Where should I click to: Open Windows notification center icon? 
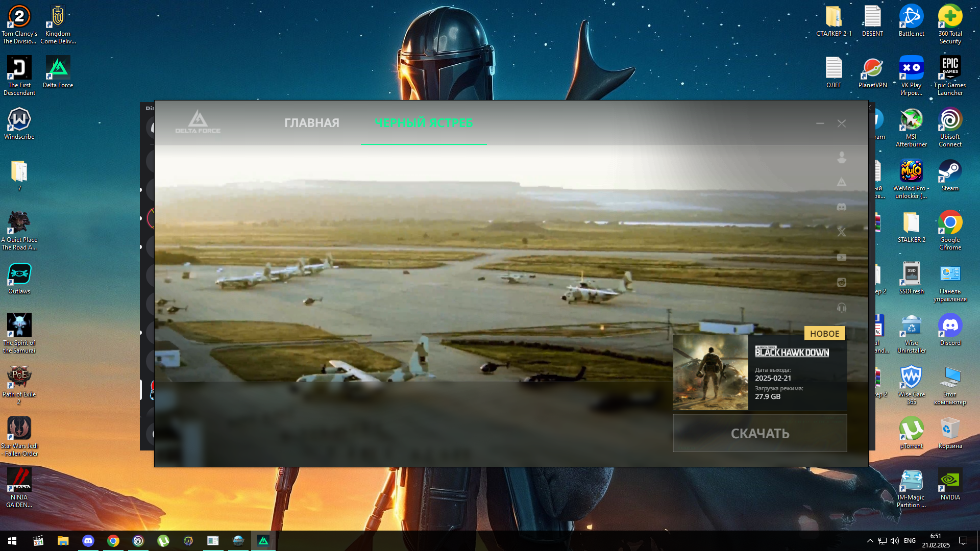963,541
